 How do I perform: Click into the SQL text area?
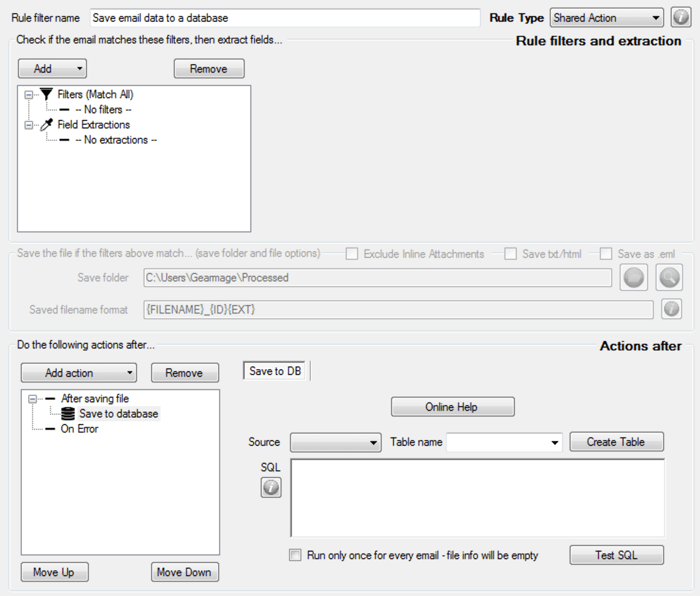click(477, 498)
